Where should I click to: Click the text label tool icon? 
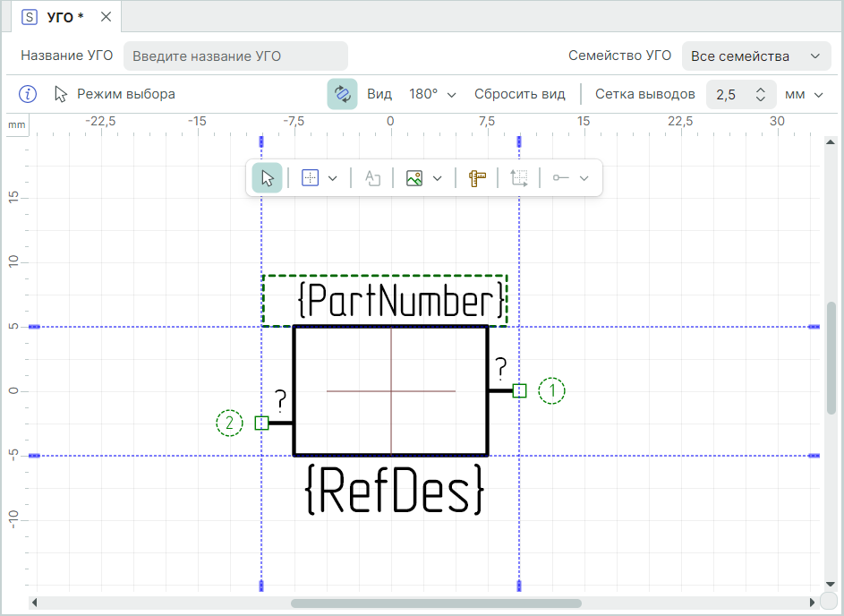point(372,178)
